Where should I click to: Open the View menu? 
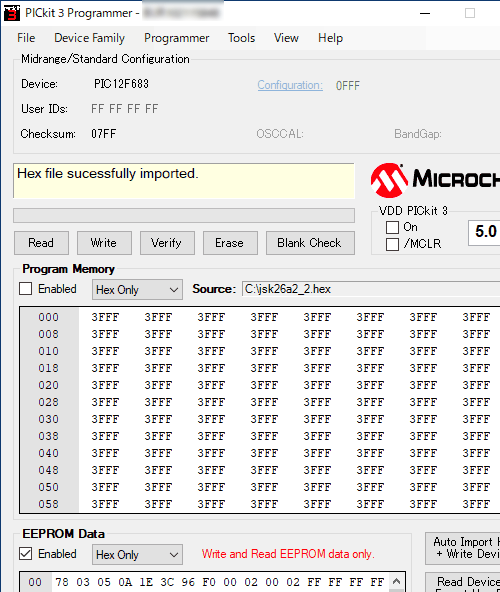(x=286, y=38)
